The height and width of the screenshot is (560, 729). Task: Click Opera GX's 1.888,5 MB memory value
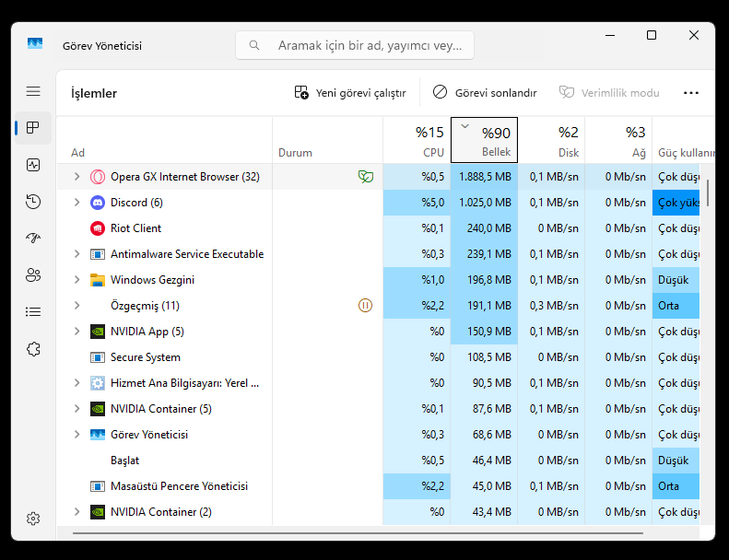coord(485,177)
